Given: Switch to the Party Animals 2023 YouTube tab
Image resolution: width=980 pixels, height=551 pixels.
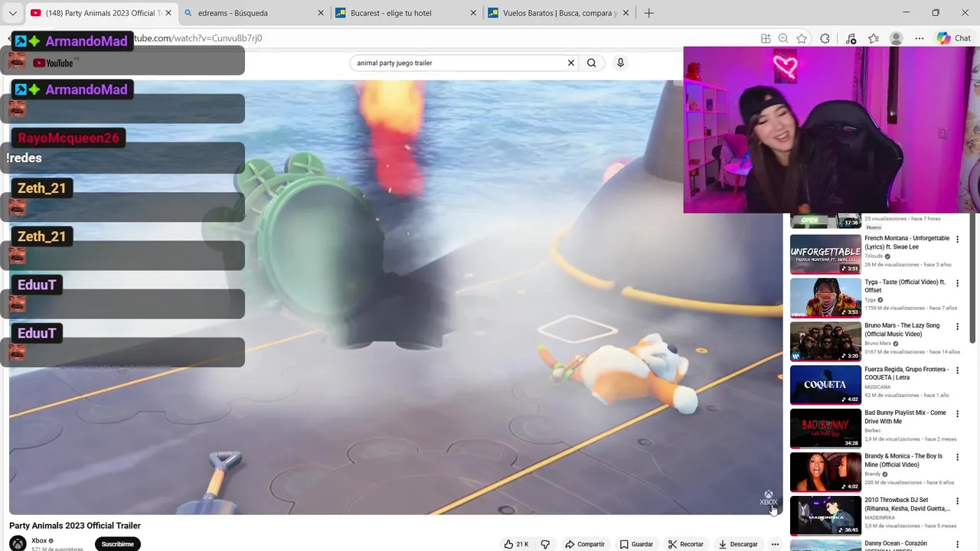Looking at the screenshot, I should coord(101,13).
